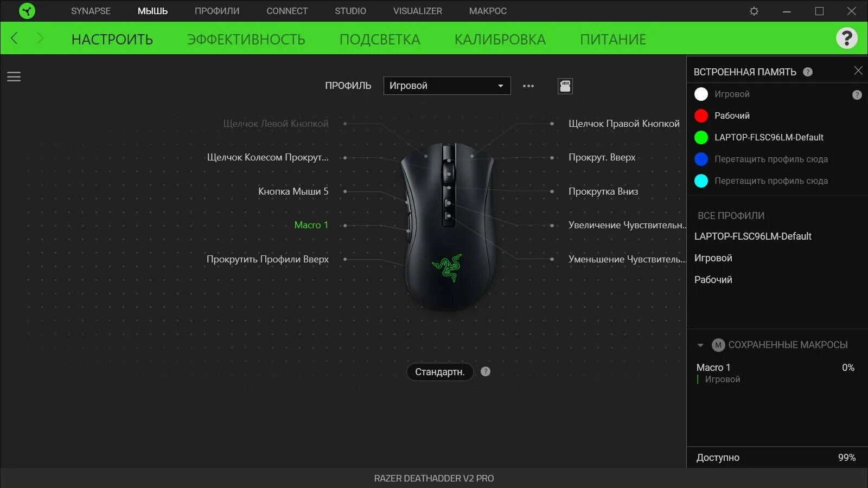The image size is (868, 488).
Task: Click the on-board memory chip icon
Action: (x=565, y=86)
